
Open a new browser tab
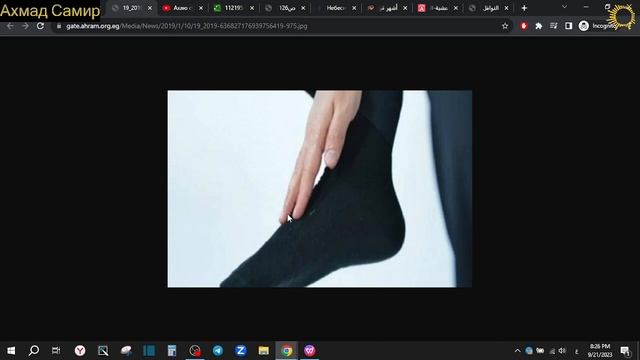[x=524, y=8]
